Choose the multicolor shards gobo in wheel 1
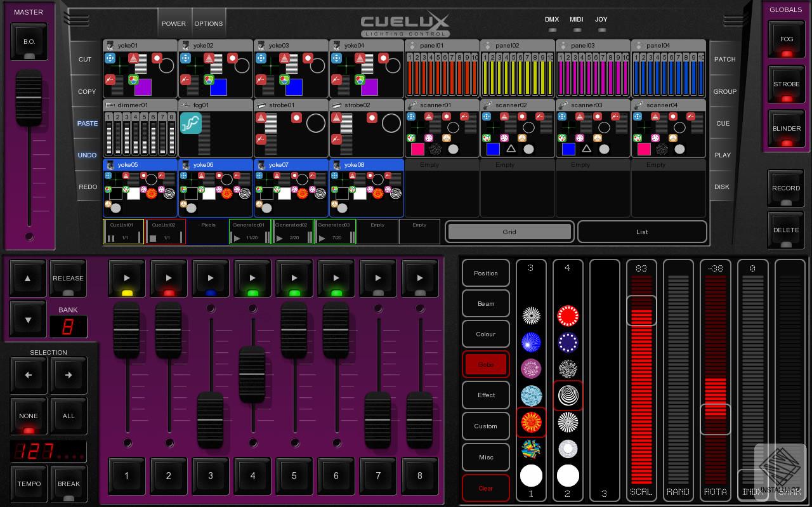 531,449
